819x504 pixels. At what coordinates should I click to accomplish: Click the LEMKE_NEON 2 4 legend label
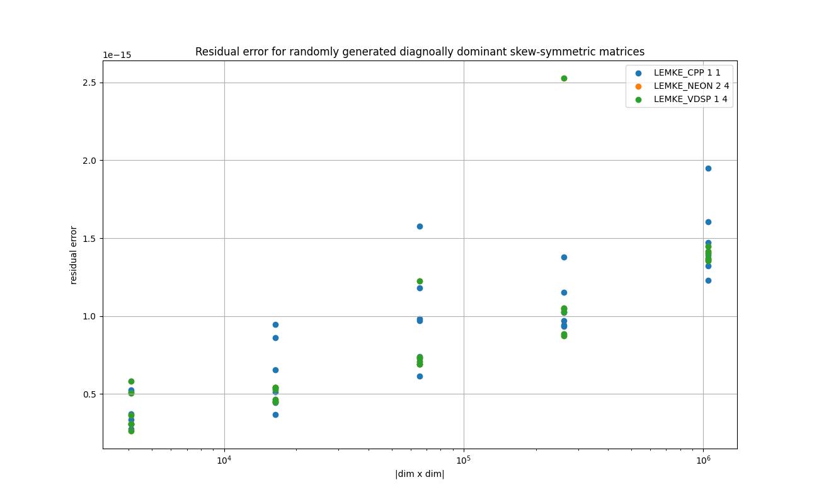tap(691, 86)
